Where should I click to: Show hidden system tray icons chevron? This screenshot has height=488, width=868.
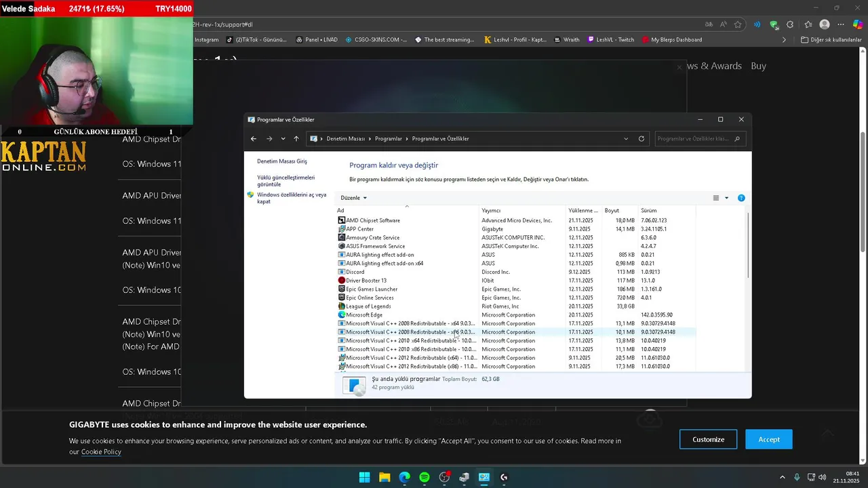click(x=782, y=477)
